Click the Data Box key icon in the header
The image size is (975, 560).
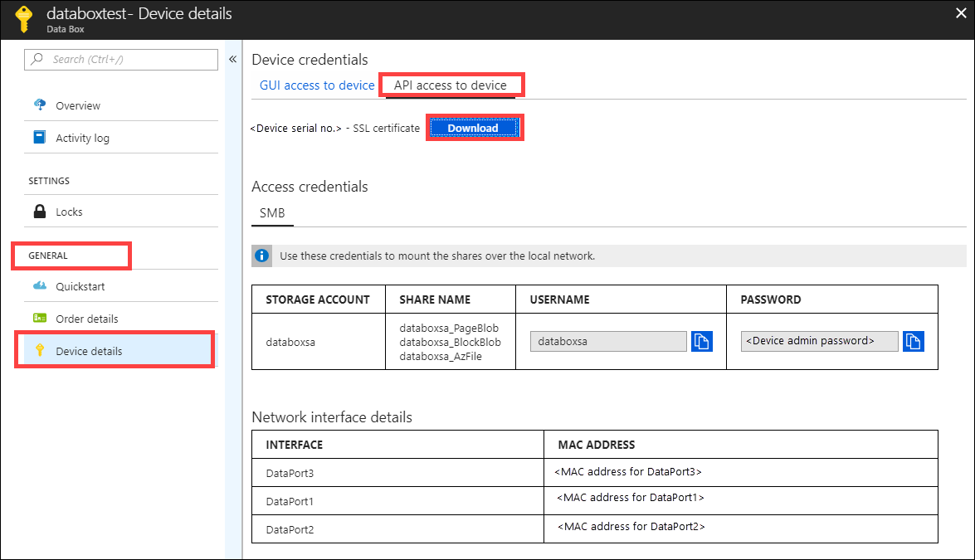(22, 17)
